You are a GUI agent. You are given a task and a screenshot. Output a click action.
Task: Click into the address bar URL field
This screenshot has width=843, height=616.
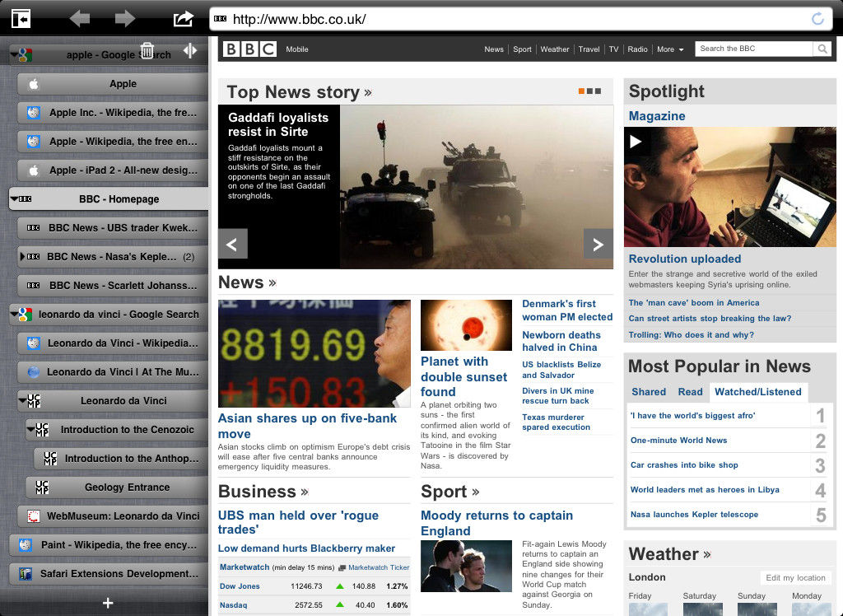[x=520, y=20]
